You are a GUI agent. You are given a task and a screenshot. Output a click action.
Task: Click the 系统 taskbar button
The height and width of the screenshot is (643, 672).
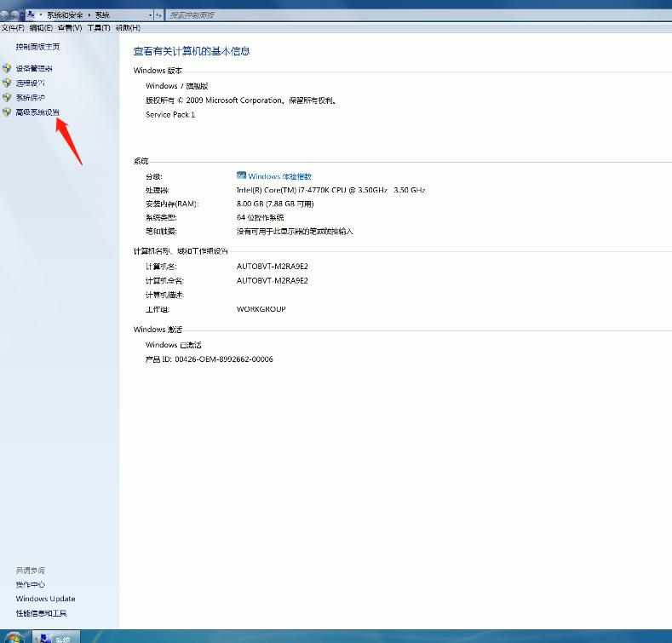click(56, 637)
